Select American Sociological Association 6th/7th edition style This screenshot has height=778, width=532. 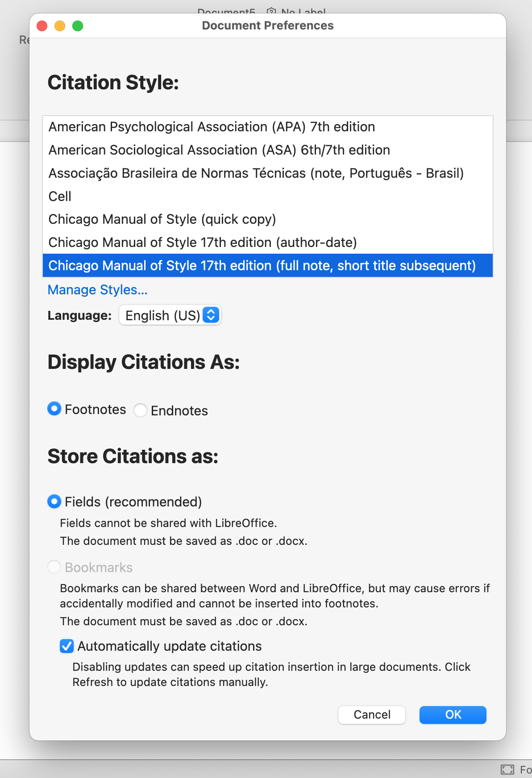click(x=268, y=150)
